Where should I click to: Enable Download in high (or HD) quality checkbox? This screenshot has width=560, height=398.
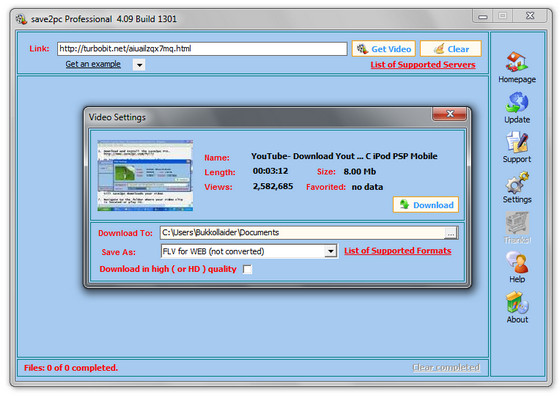coord(247,269)
